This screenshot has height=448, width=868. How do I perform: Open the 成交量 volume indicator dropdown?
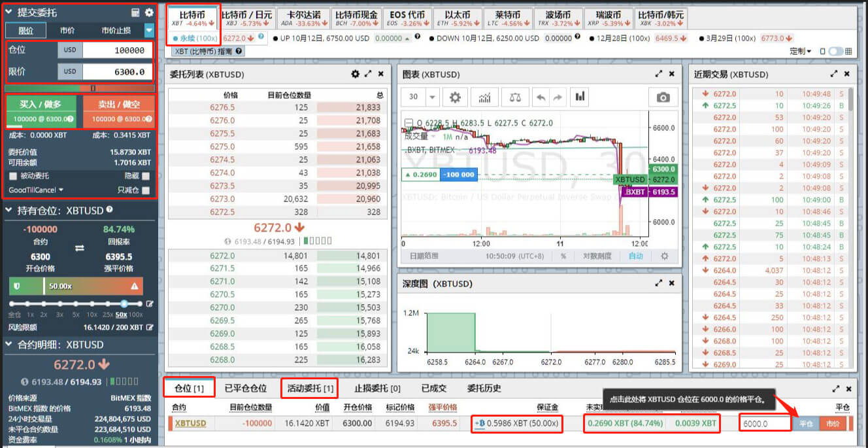point(433,137)
